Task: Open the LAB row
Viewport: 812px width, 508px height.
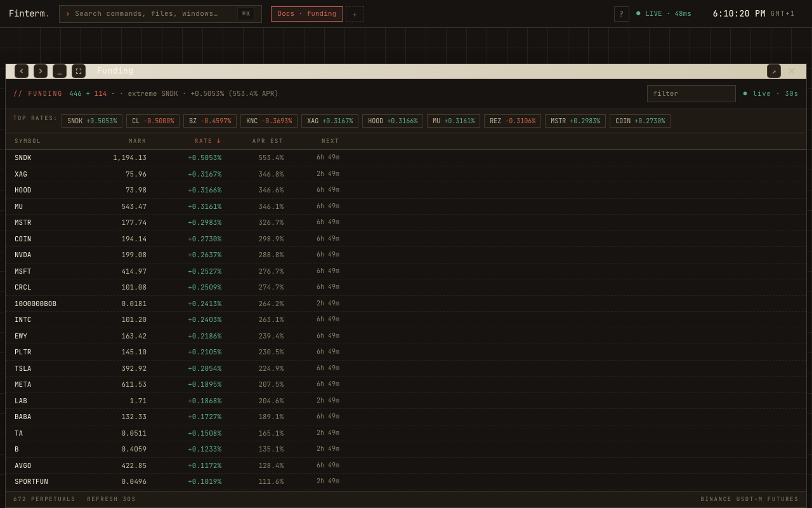Action: [x=406, y=401]
